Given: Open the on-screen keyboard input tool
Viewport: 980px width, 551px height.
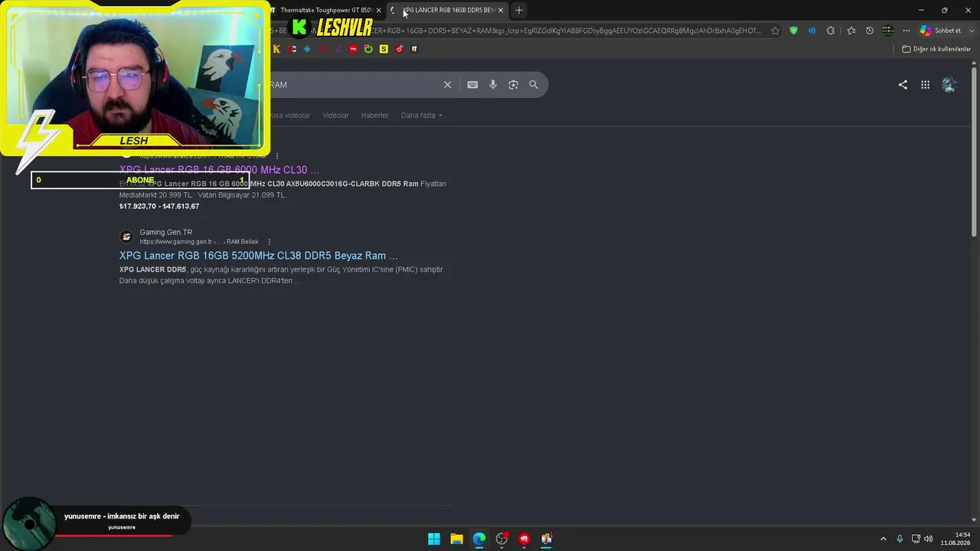Looking at the screenshot, I should pyautogui.click(x=472, y=85).
